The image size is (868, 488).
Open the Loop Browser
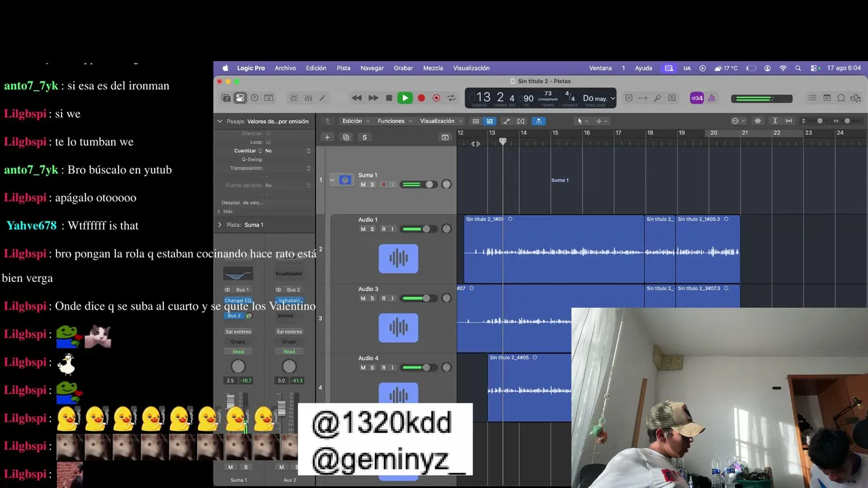841,98
